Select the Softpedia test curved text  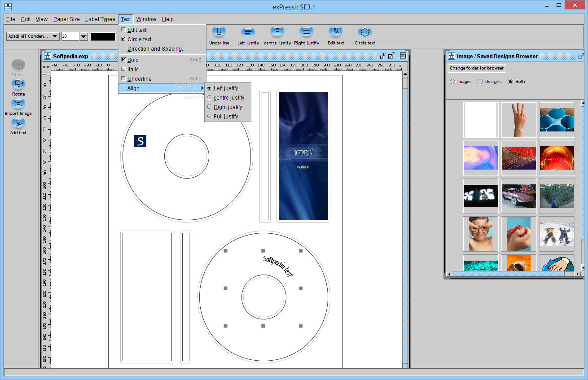pos(278,266)
